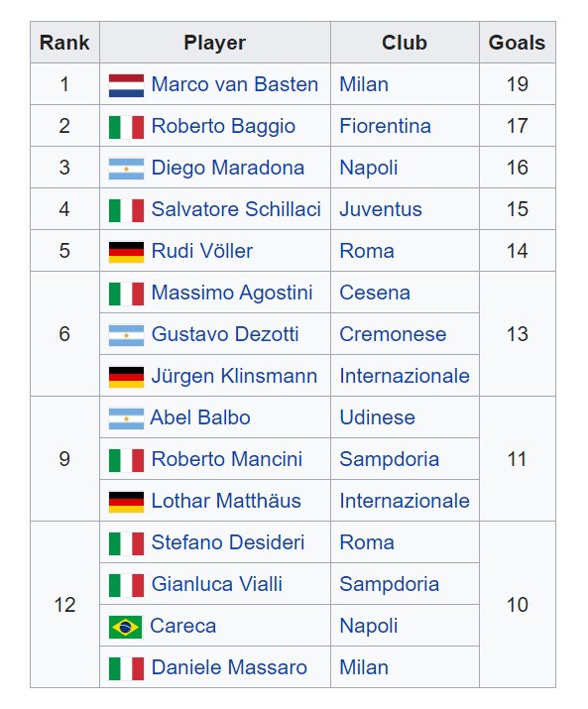The image size is (588, 709).
Task: Follow the Gianluca Vialli link
Action: click(216, 584)
